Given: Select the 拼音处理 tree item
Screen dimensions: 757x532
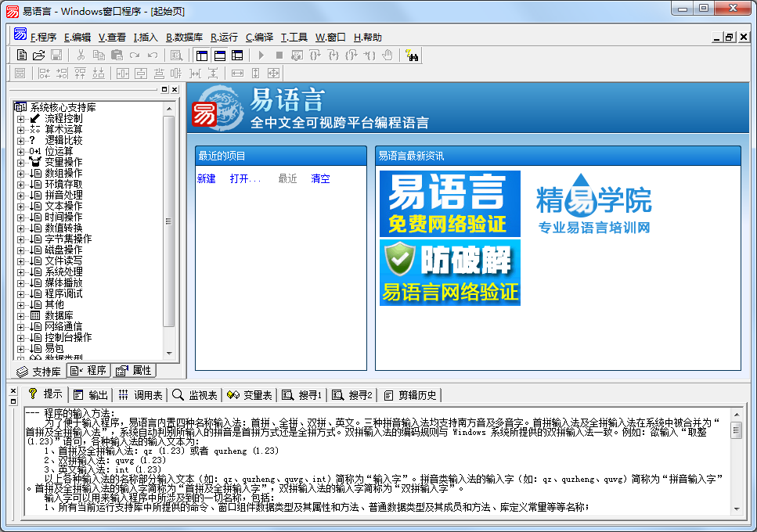Looking at the screenshot, I should (63, 196).
